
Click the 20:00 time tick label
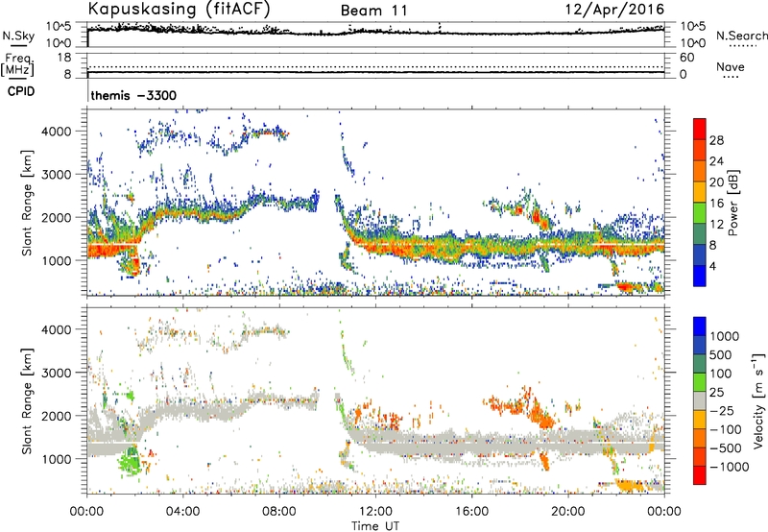(567, 512)
